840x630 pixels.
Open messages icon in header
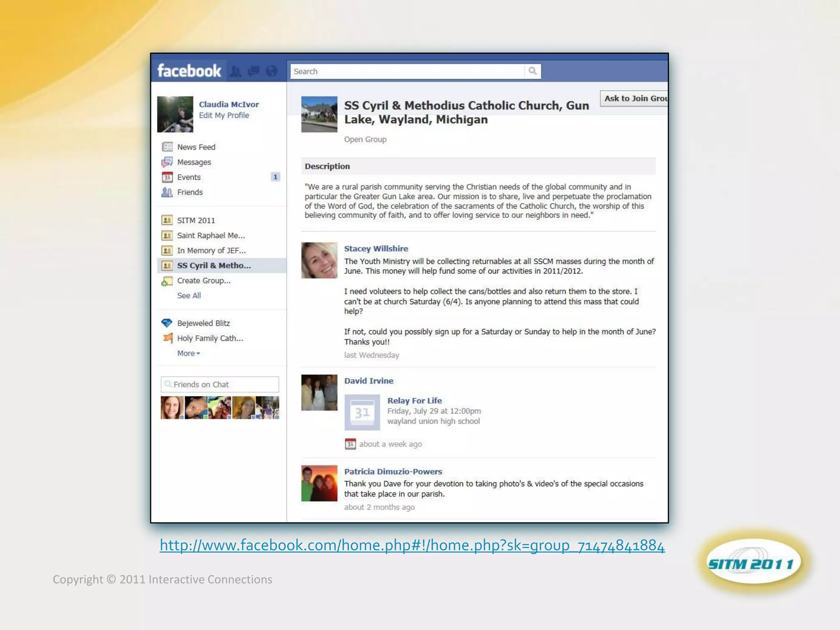click(254, 71)
